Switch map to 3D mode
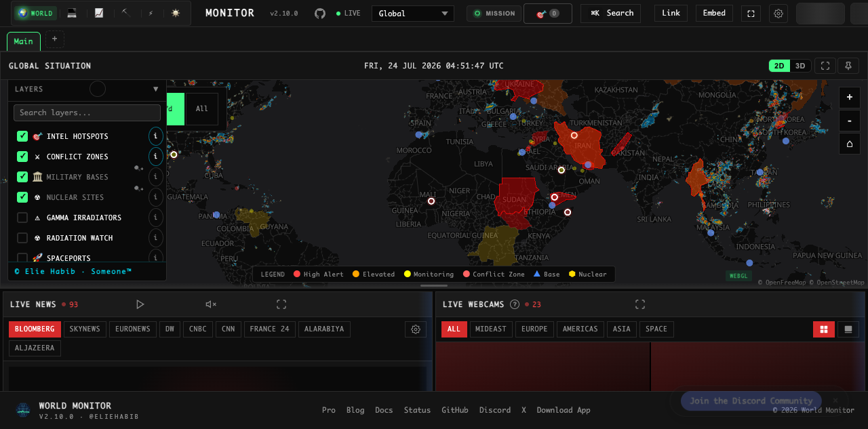Viewport: 868px width, 429px height. coord(800,66)
